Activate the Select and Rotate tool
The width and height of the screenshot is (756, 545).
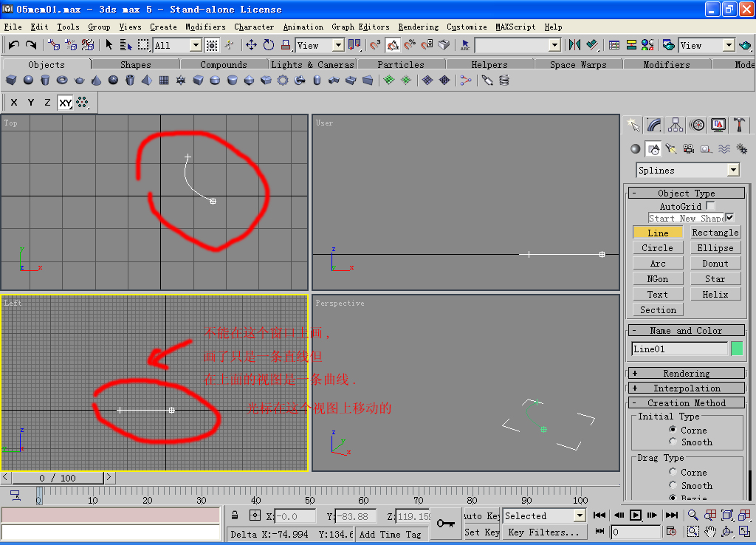point(269,45)
